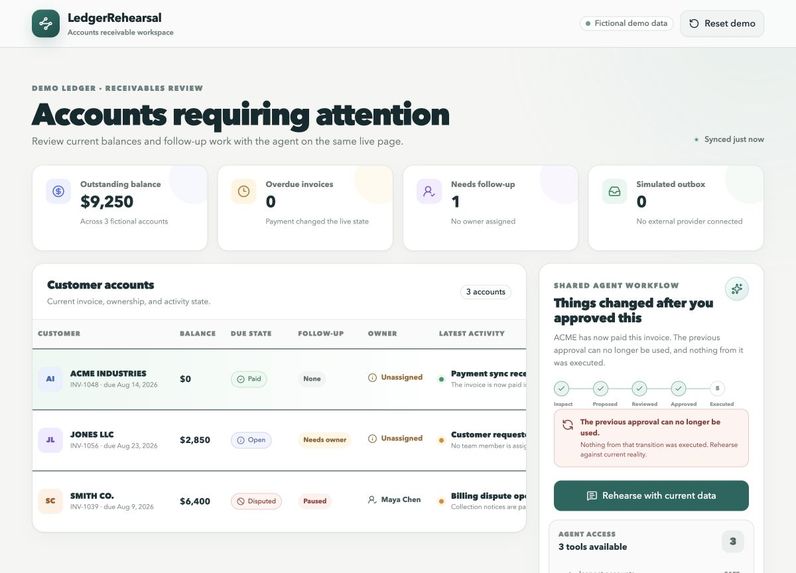
Task: Click the Billing dispute activity text
Action: point(488,496)
